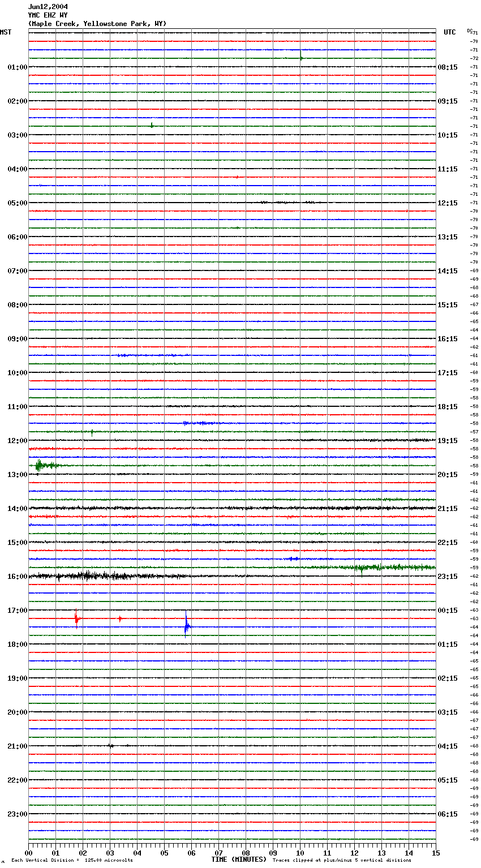The height and width of the screenshot is (868, 481).
Task: Click the DC column header at top right
Action: (471, 31)
